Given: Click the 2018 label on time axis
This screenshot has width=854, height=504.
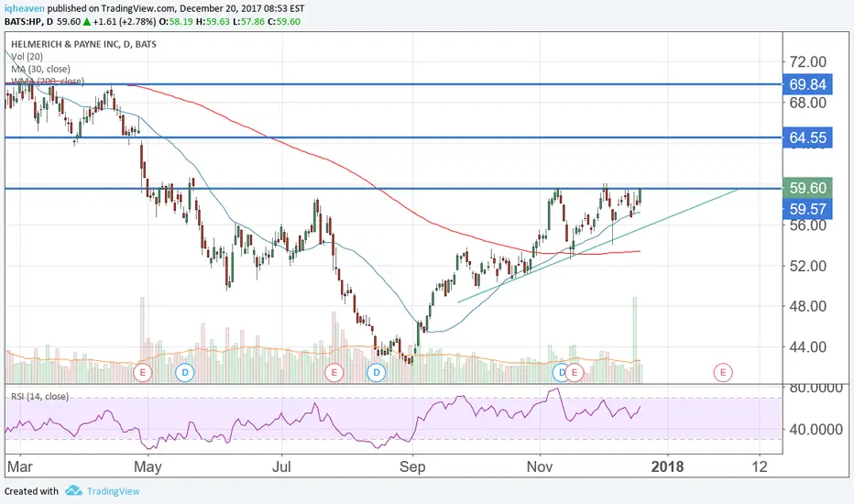Looking at the screenshot, I should (x=667, y=467).
